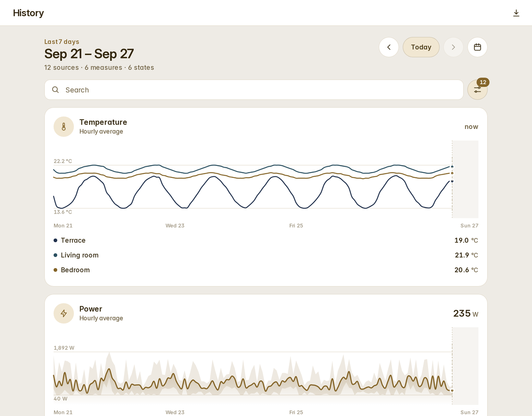Click the 'now' label on temperature card
This screenshot has height=416, width=532.
[471, 127]
